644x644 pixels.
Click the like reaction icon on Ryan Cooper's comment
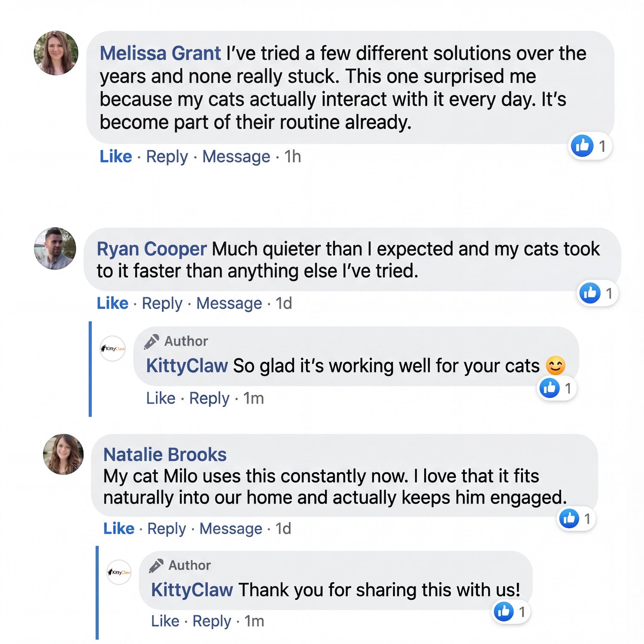coord(590,293)
